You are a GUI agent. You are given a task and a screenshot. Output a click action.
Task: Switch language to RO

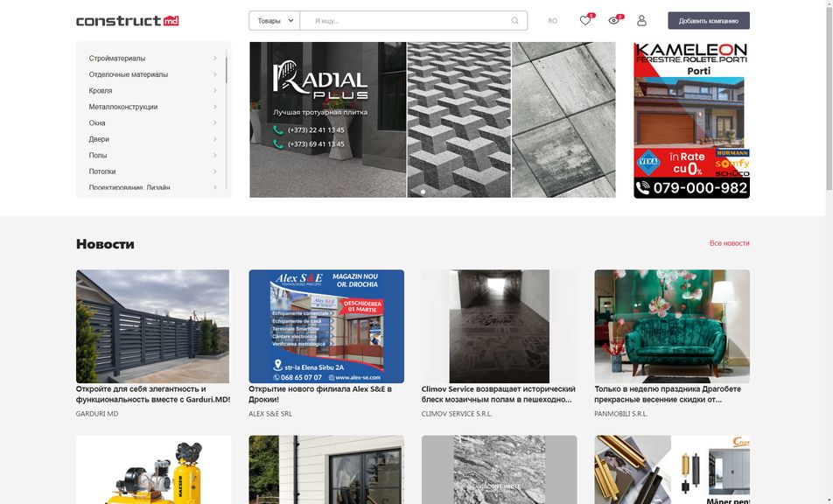point(552,21)
